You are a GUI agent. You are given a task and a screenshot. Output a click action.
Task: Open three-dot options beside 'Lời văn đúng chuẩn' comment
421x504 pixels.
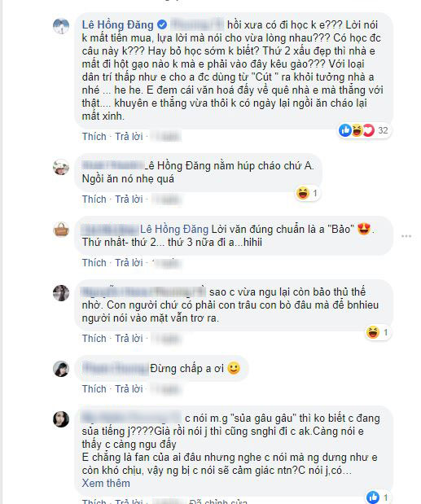tap(406, 236)
